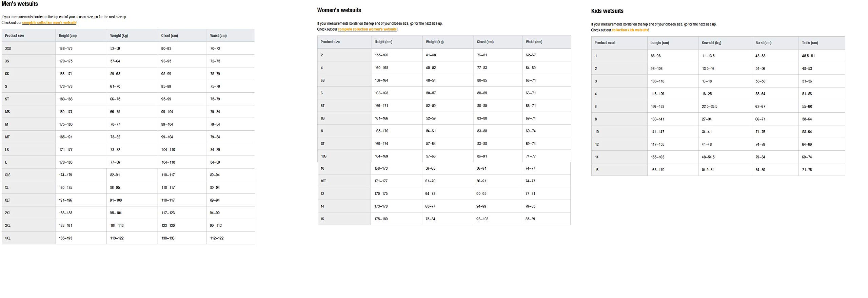The image size is (868, 298).
Task: Select the MS size cell in Men's table
Action: tap(28, 112)
